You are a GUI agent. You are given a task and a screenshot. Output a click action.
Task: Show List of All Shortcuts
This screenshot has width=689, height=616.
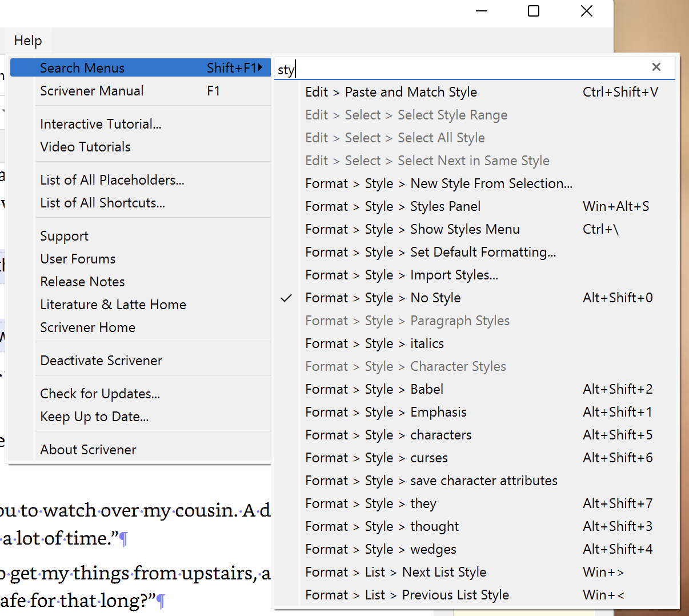pos(140,203)
